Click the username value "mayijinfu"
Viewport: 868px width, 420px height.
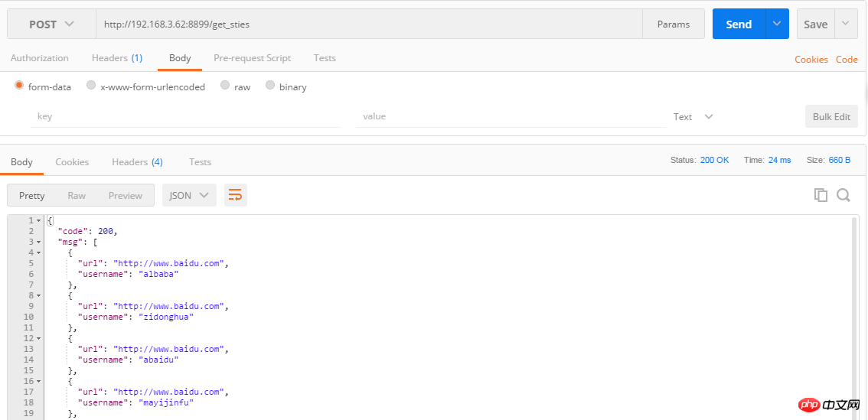[166, 402]
